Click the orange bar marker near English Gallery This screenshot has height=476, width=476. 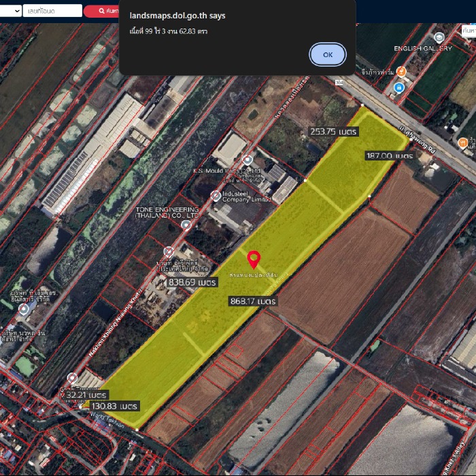[x=402, y=71]
